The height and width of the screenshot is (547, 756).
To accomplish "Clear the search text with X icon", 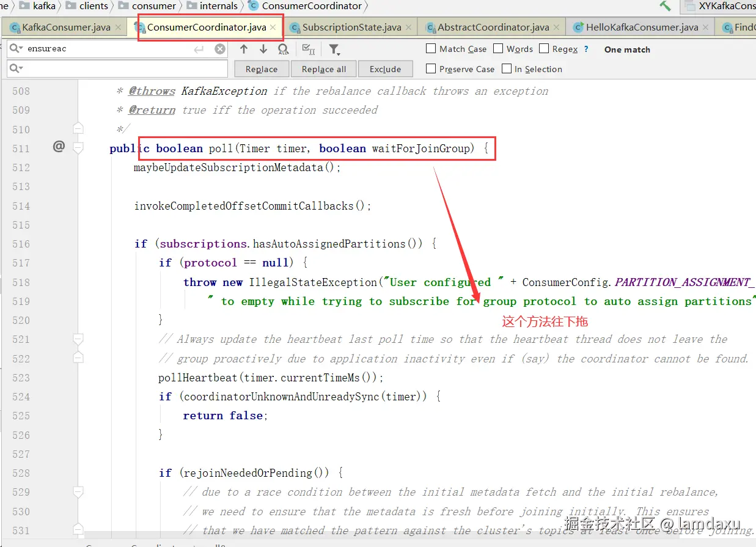I will (220, 49).
